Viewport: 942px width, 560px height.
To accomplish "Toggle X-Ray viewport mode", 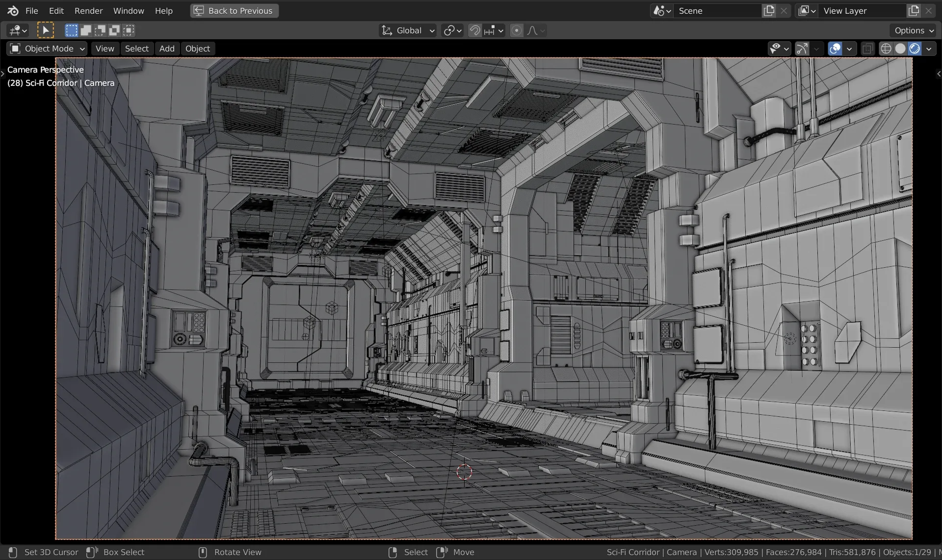I will pos(867,48).
